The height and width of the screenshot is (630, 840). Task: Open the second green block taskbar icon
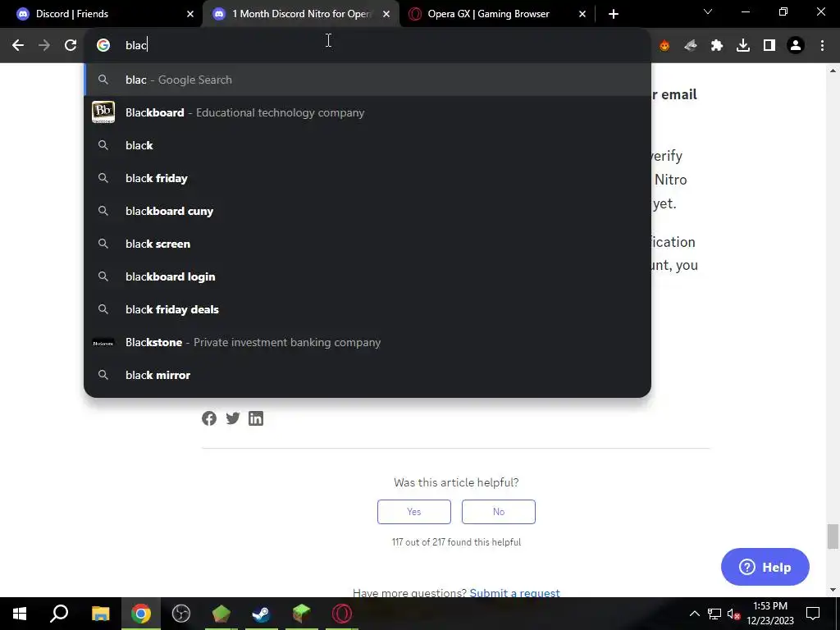click(x=302, y=614)
